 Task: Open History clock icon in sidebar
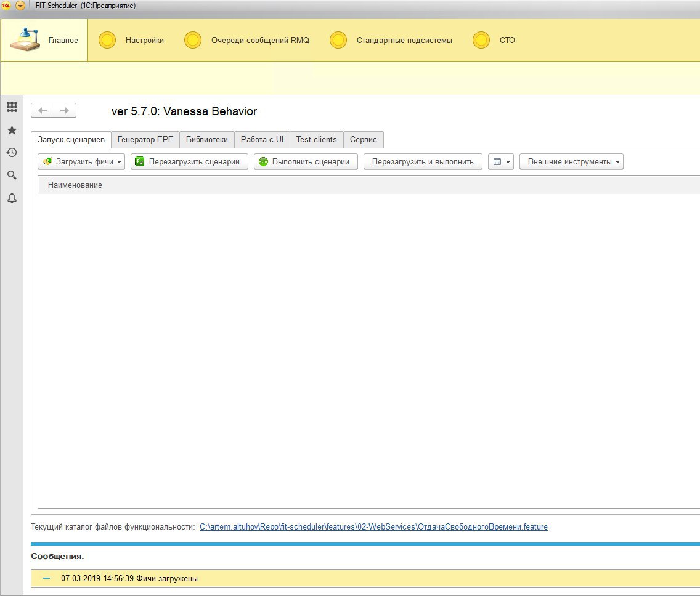click(x=12, y=153)
